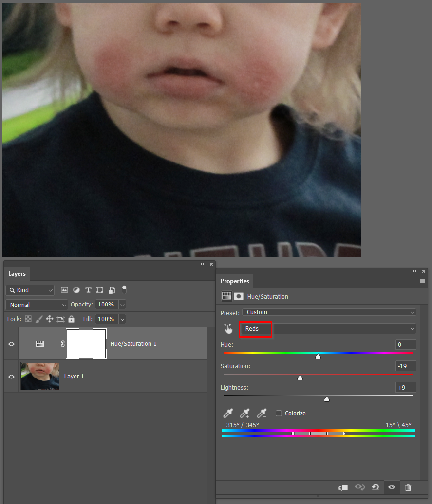This screenshot has height=504, width=432.
Task: Hide Layer 1 visibility
Action: pyautogui.click(x=11, y=376)
